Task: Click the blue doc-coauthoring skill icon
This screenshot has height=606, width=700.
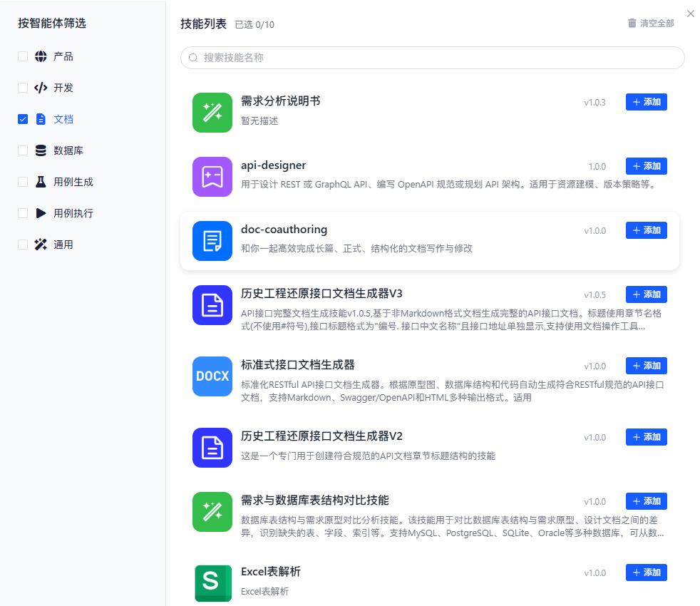Action: pyautogui.click(x=212, y=241)
